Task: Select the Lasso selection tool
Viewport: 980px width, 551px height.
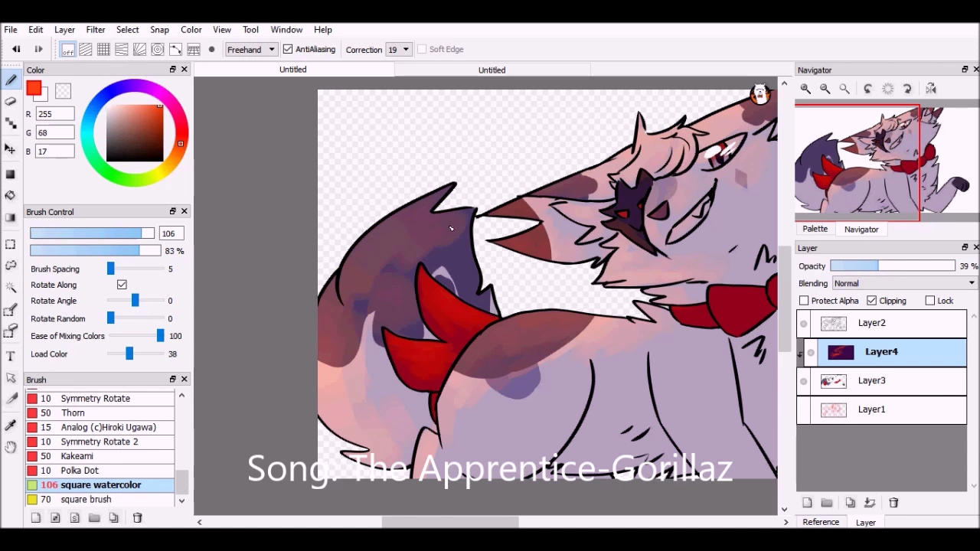Action: coord(11,265)
